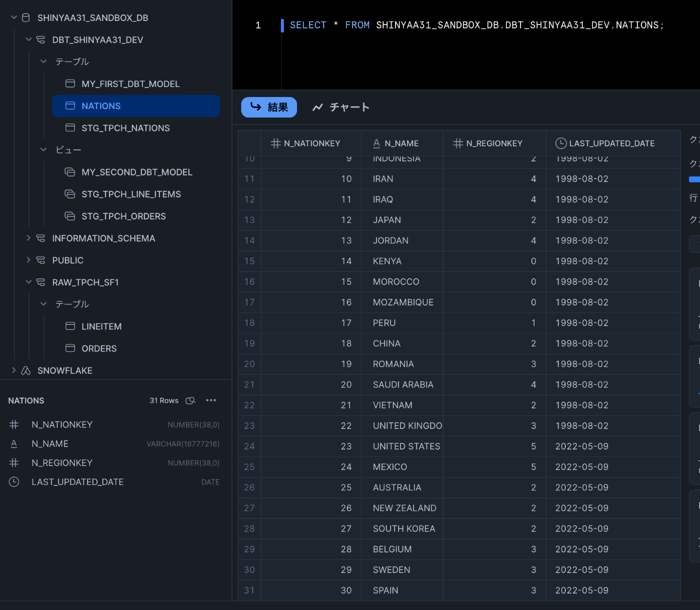Sort by N_NAME column header
This screenshot has width=700, height=610.
point(402,143)
